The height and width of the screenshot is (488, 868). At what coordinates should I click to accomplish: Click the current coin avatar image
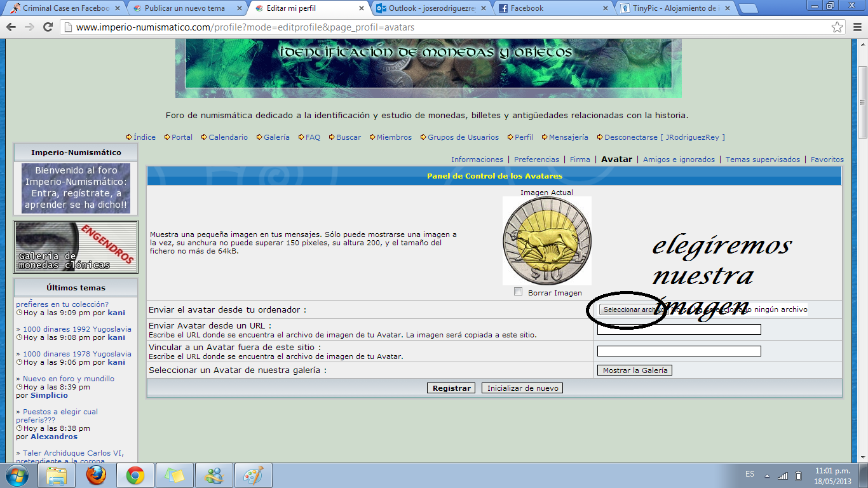coord(547,241)
